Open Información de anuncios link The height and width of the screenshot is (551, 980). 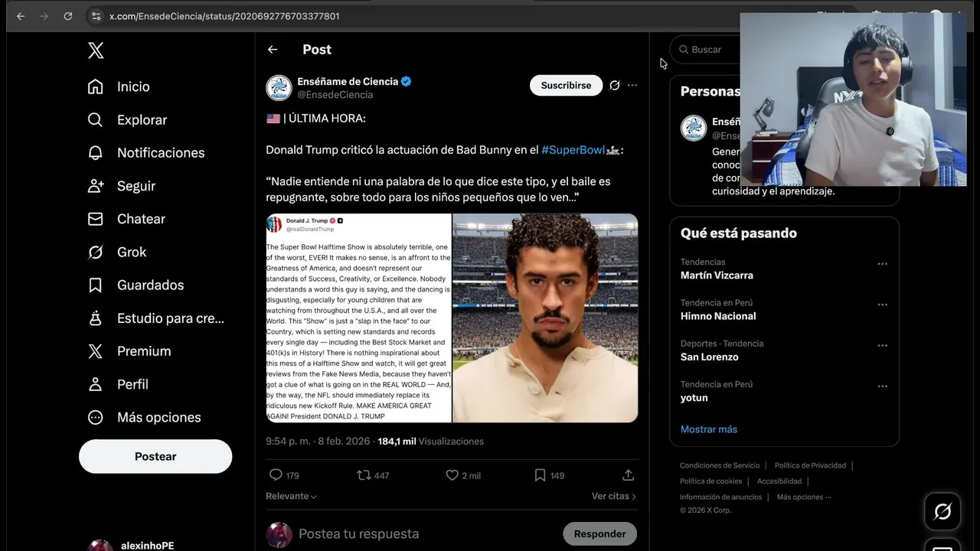720,497
